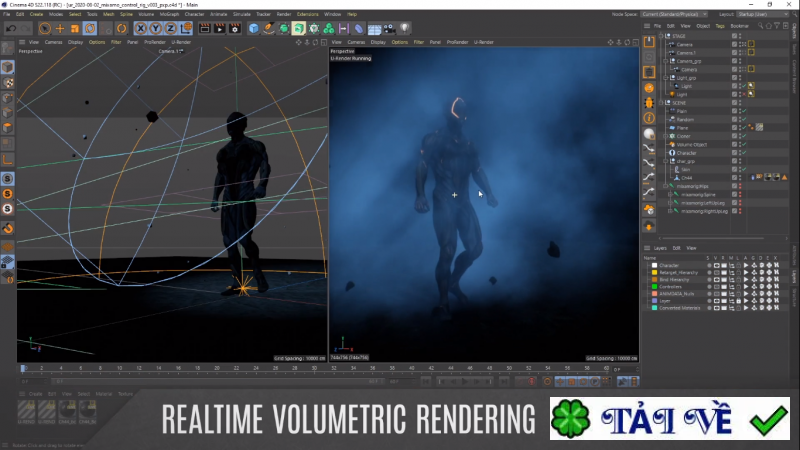Toggle the X-axis lock icon

tap(140, 29)
